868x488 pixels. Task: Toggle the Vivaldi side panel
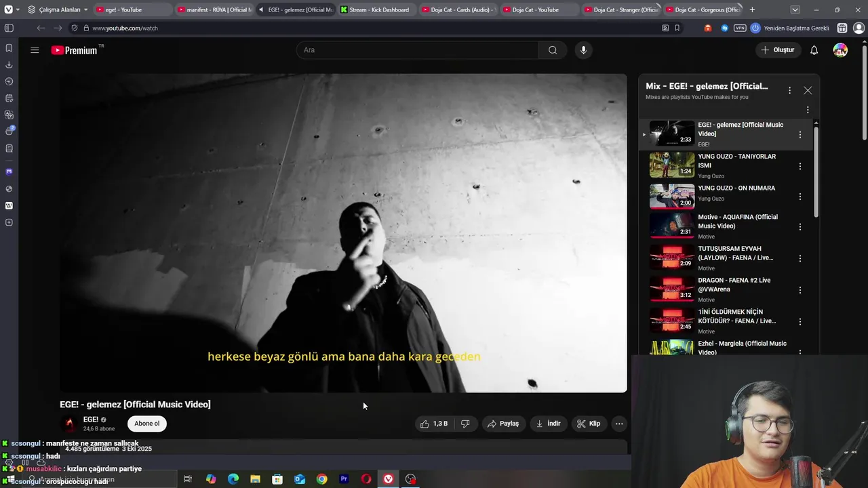(x=9, y=28)
